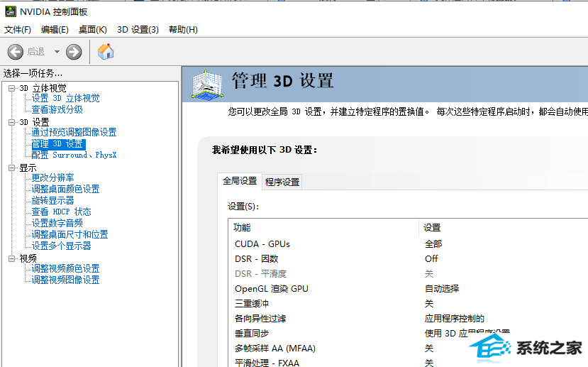Screen dimensions: 588x367
Task: Click the 全部 value for CUDA
Action: 433,244
